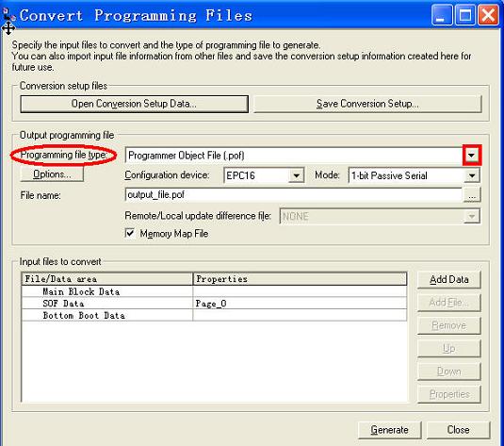The image size is (504, 446).
Task: Click Save Conversion Setup button
Action: 367,104
